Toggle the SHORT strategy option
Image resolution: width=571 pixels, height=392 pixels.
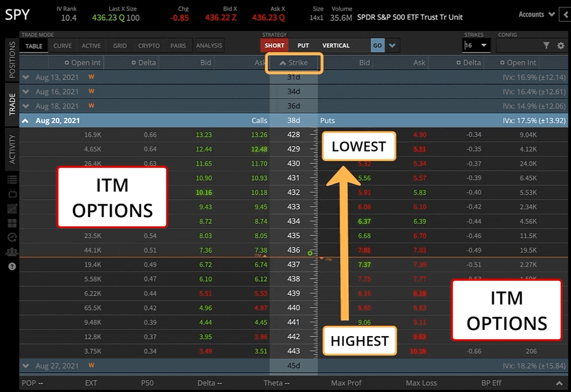click(x=273, y=45)
